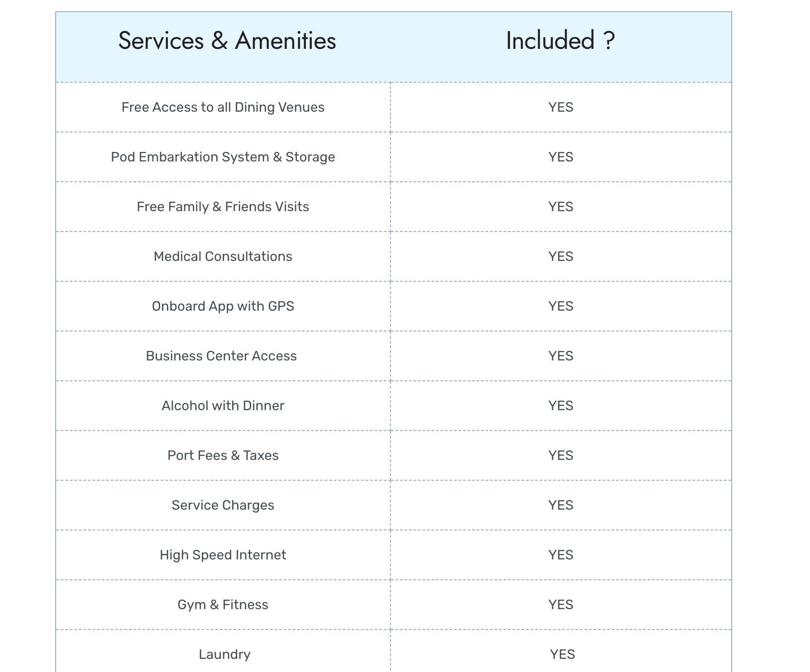Select the Free Access to all Dining Venues cell
This screenshot has width=810, height=672.
coord(223,107)
